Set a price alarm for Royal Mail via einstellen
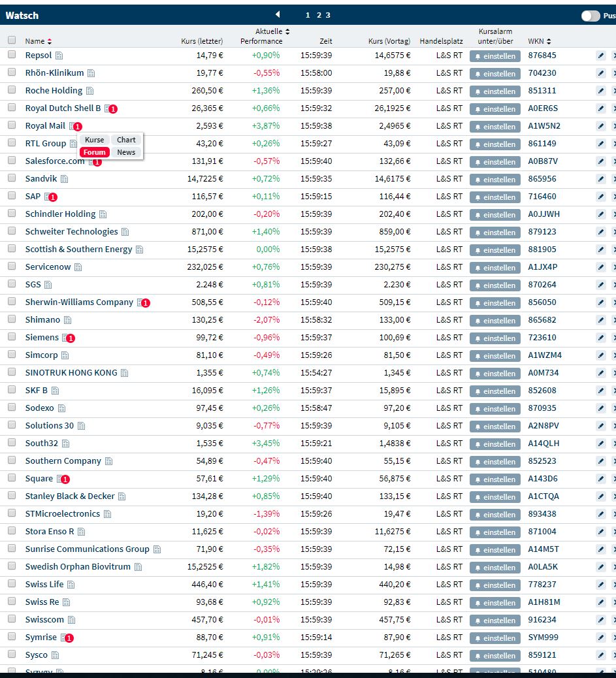The height and width of the screenshot is (678, 616). pyautogui.click(x=495, y=127)
